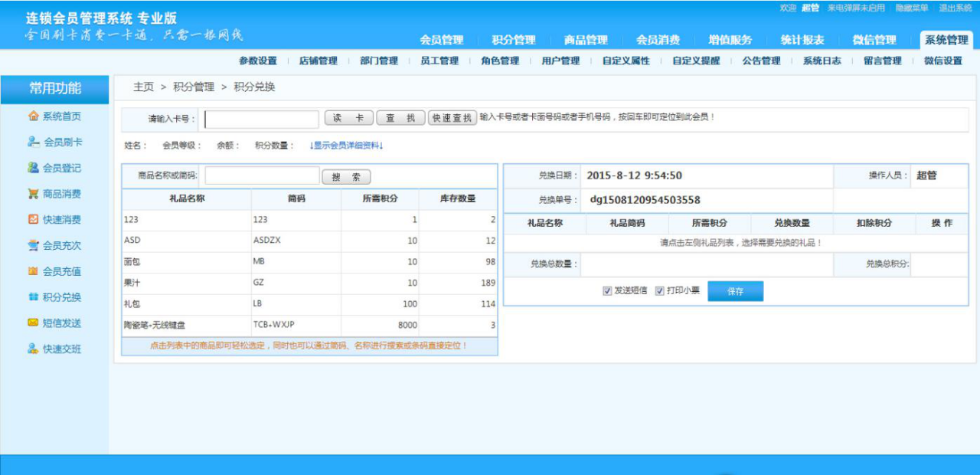
Task: Open 会员登记 in the sidebar
Action: [x=54, y=168]
